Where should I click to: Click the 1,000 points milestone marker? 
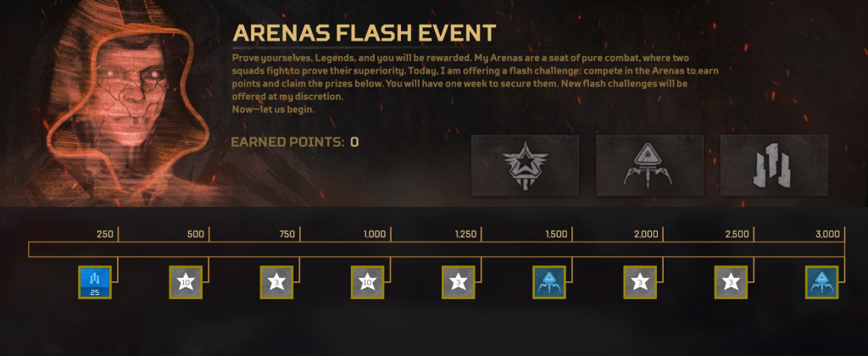click(375, 234)
